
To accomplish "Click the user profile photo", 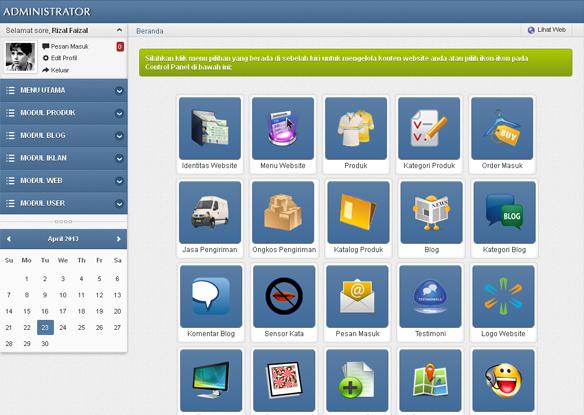I will (x=20, y=57).
